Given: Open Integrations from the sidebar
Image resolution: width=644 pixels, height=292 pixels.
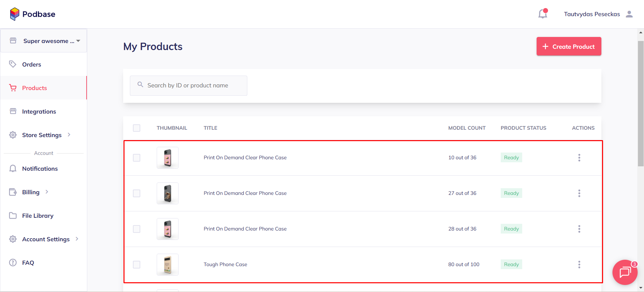Looking at the screenshot, I should click(x=39, y=112).
